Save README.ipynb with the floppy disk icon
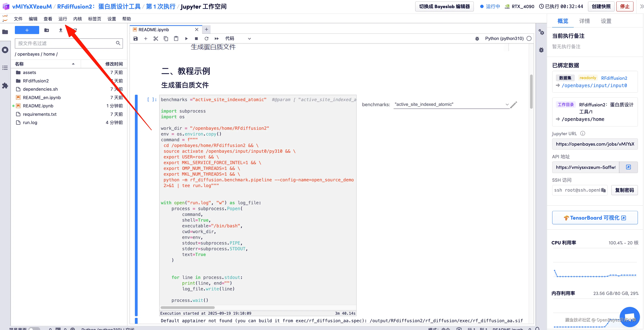Viewport: 644px width, 330px height. point(135,38)
